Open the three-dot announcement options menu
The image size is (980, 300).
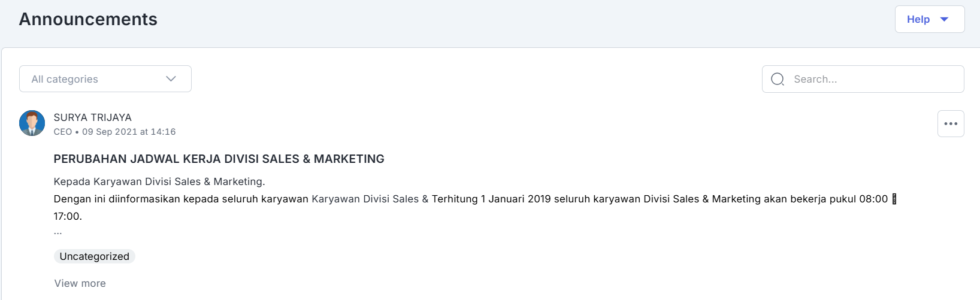pos(951,124)
